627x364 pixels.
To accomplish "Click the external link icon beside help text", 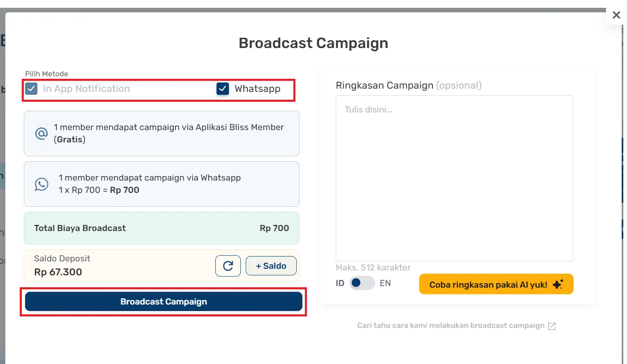I will 552,326.
